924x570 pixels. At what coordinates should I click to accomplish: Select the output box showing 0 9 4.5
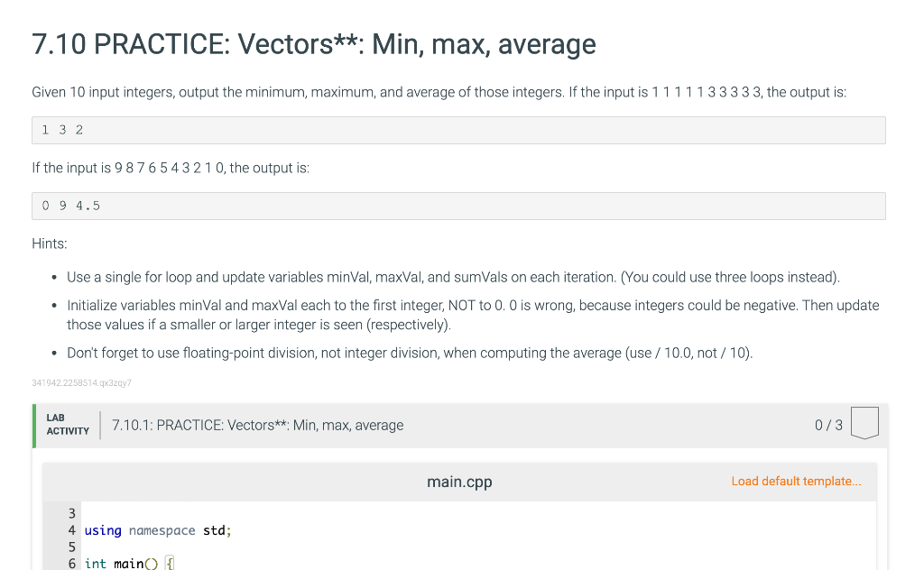(459, 205)
